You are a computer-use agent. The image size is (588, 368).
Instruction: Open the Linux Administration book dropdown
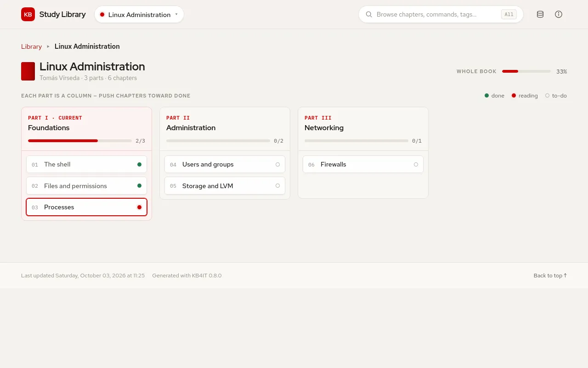139,14
